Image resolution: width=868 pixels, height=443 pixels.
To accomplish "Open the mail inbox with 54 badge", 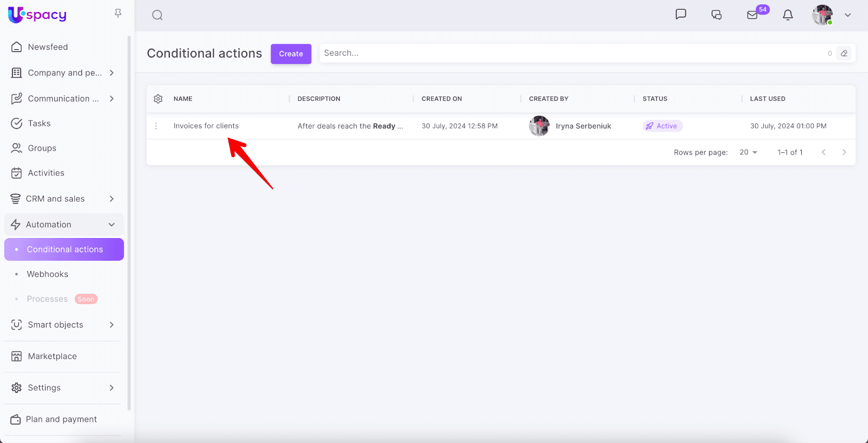I will coord(752,15).
